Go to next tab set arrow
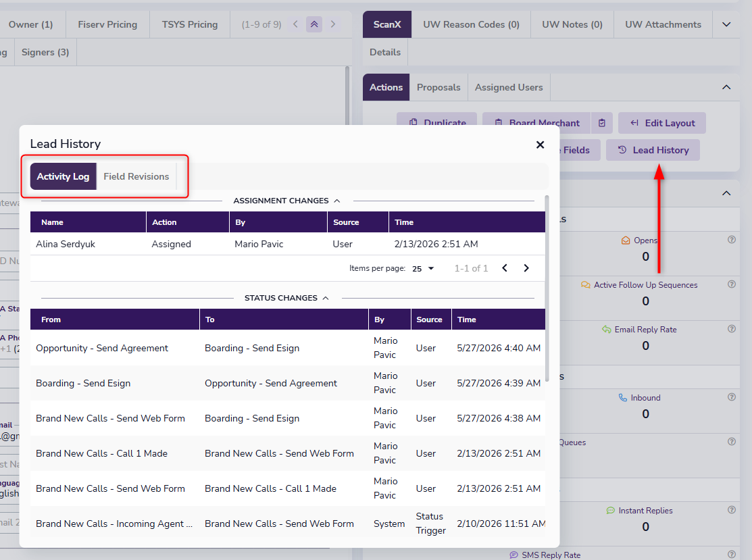The width and height of the screenshot is (752, 560). pos(333,24)
